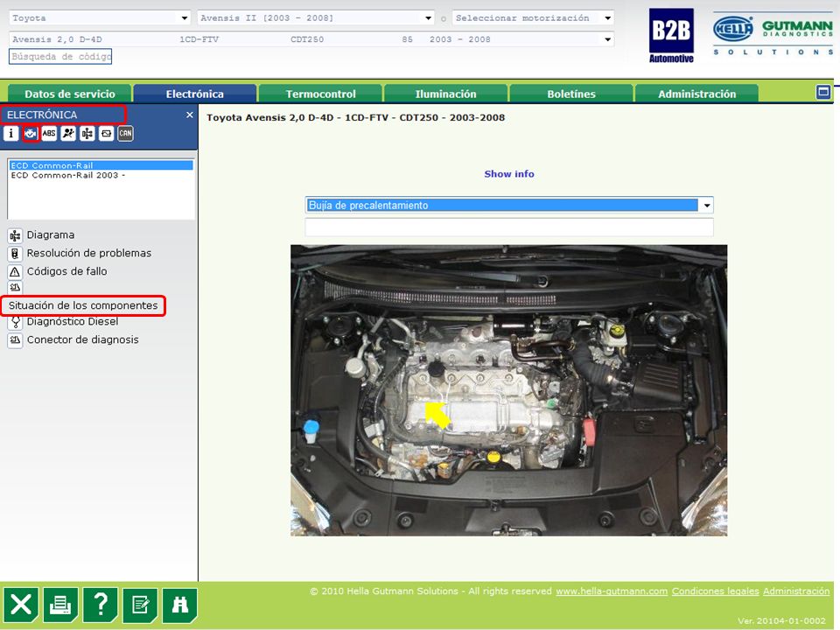Click the Conector de diagnosis icon
The height and width of the screenshot is (630, 840).
tap(15, 340)
